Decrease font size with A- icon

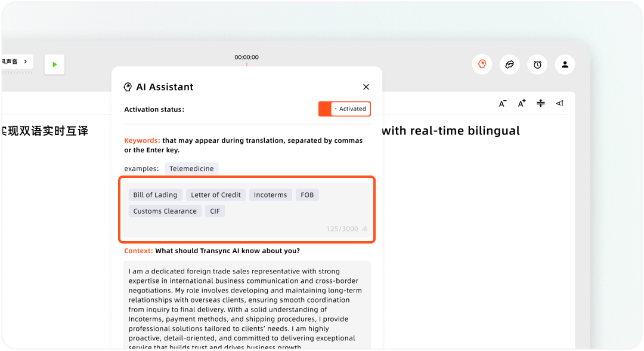[x=503, y=104]
